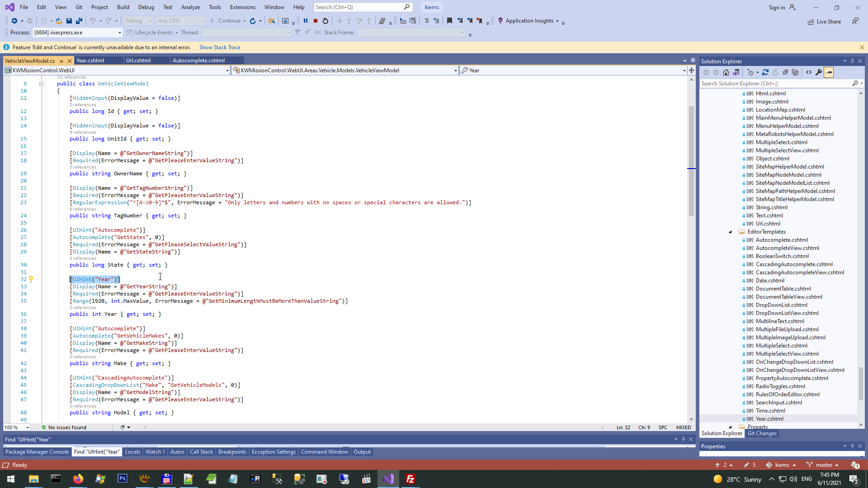Click the Solution Explorer Home icon
Screen dimensions: 868x488
726,72
